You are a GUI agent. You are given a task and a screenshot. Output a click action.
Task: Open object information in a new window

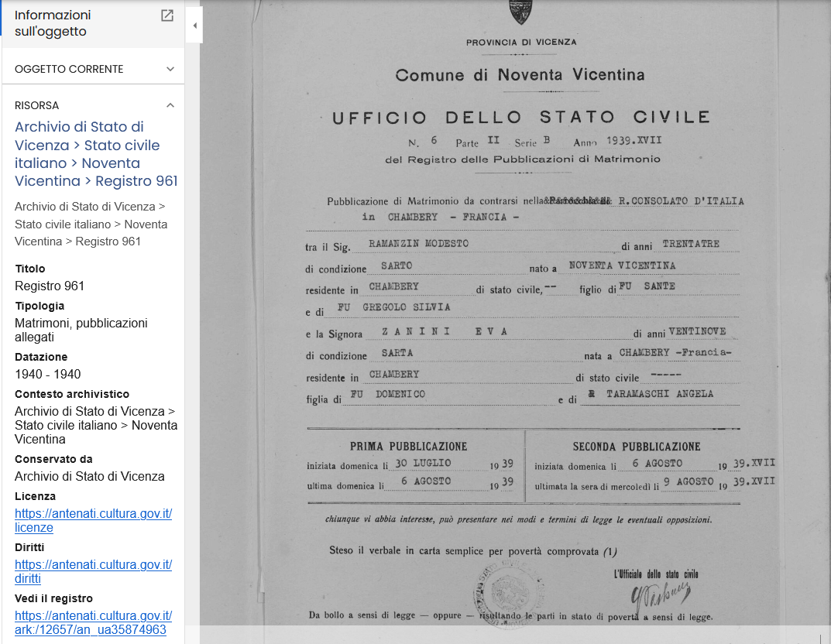click(x=167, y=15)
